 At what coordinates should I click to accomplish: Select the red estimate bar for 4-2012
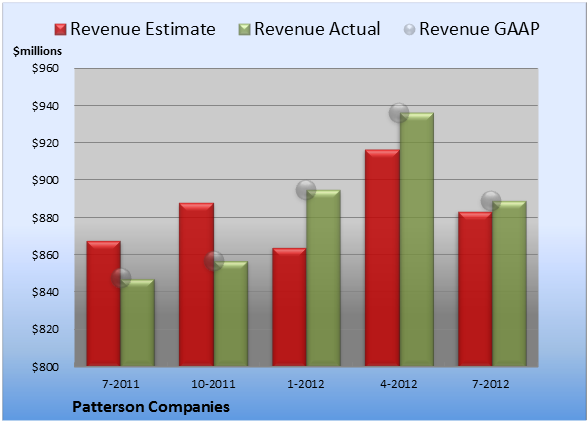pos(382,258)
